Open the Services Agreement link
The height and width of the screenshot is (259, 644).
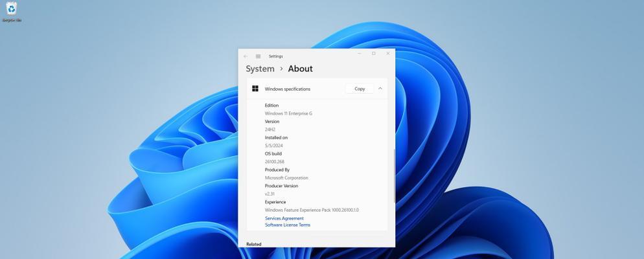click(284, 218)
